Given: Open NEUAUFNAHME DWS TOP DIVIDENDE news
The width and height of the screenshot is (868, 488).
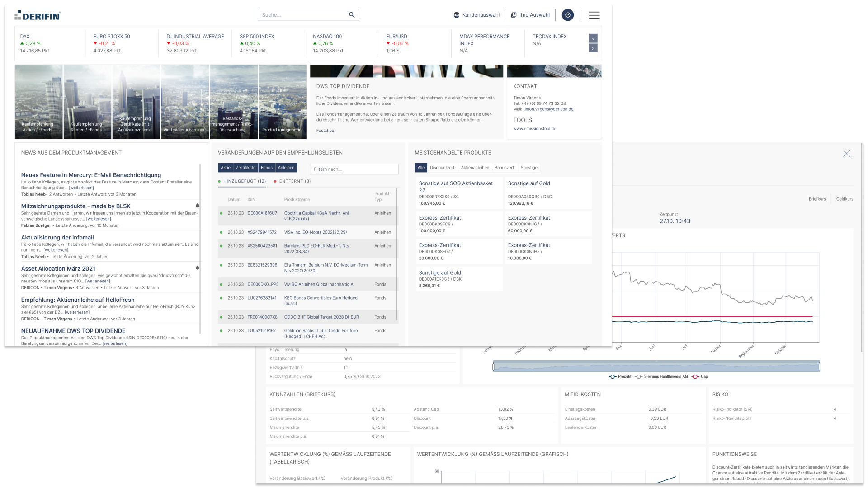Looking at the screenshot, I should (x=73, y=331).
